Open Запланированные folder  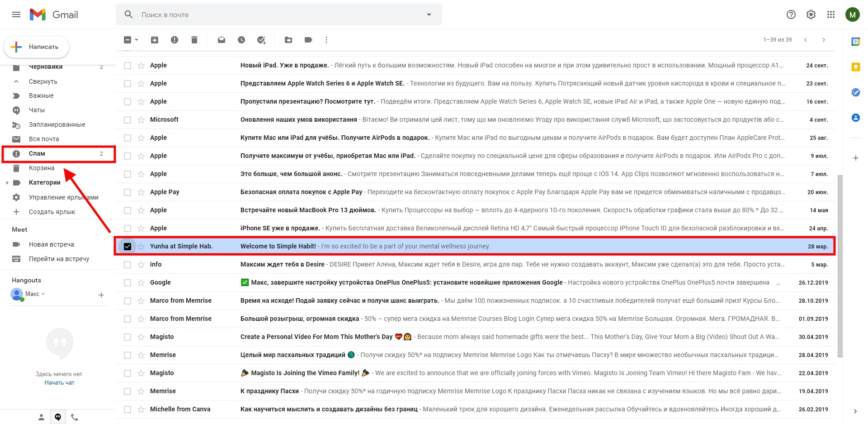coord(58,124)
